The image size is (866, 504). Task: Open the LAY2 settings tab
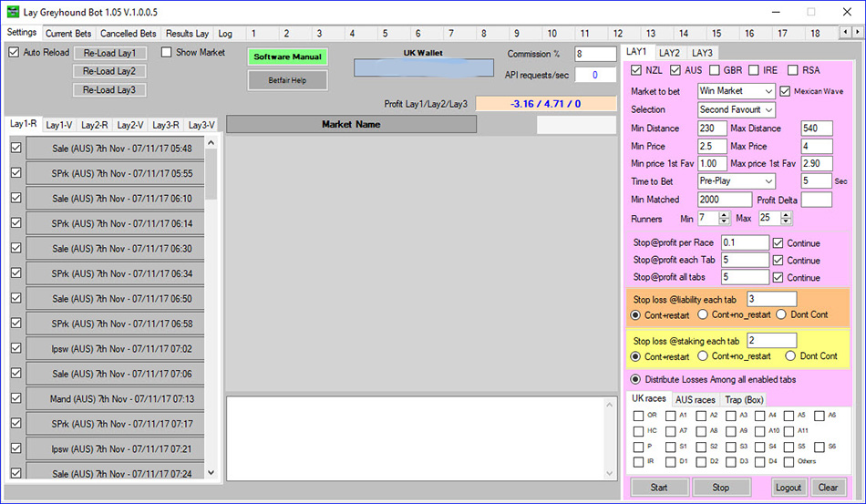click(669, 53)
